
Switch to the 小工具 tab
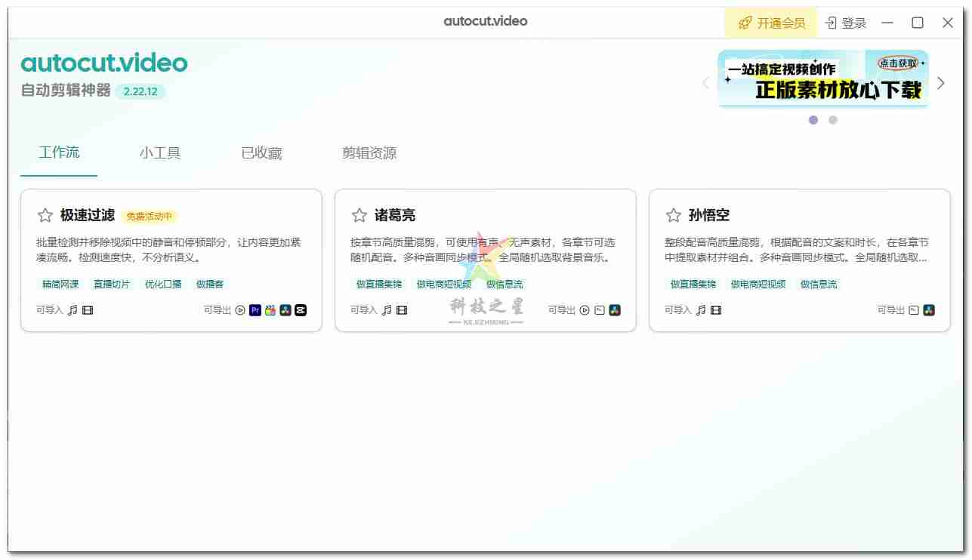(160, 152)
